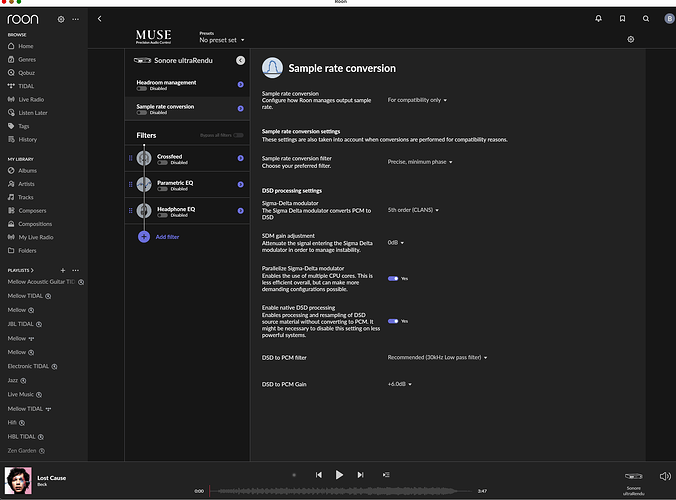
Task: Disable Parallelize Sigma-Delta modulator toggle
Action: point(393,279)
